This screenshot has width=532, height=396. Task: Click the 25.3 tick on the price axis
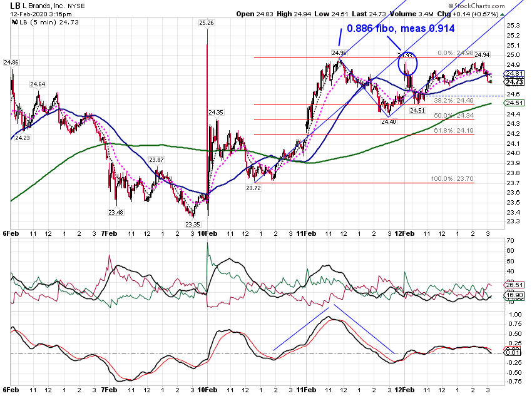click(513, 26)
